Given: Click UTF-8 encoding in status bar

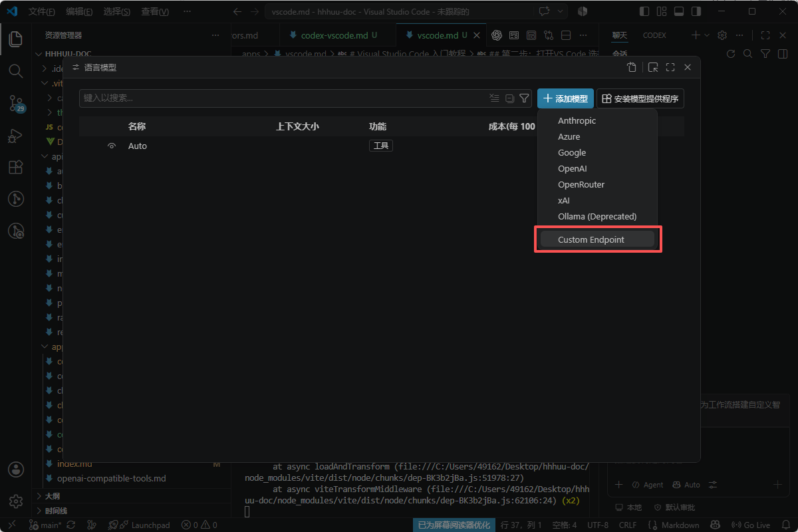Looking at the screenshot, I should click(x=598, y=525).
